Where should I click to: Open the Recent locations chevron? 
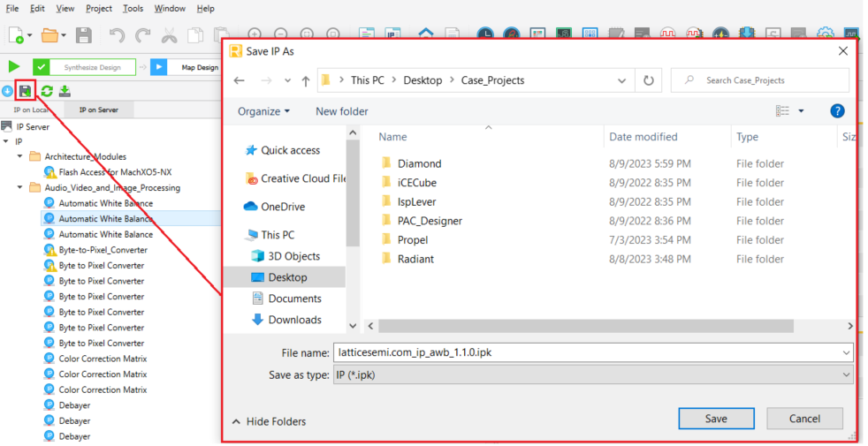point(287,80)
